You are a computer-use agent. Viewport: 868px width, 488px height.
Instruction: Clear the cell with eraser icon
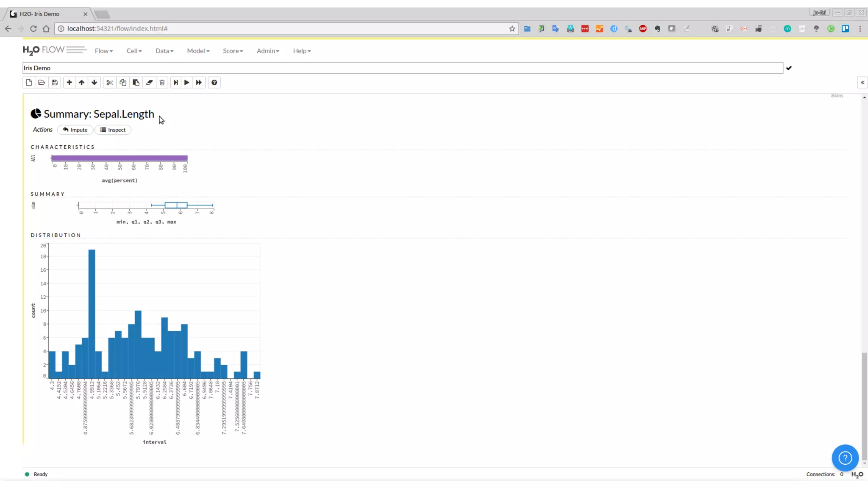(x=149, y=83)
